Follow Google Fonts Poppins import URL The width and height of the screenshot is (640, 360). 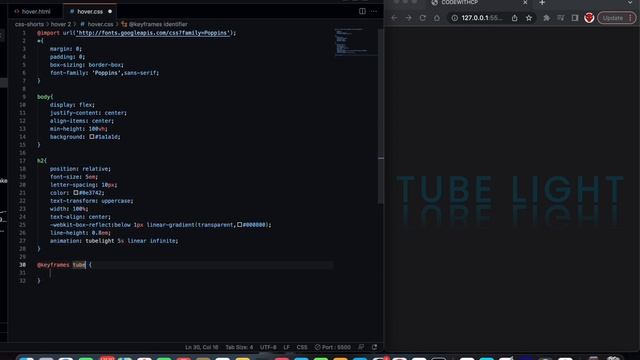point(153,33)
